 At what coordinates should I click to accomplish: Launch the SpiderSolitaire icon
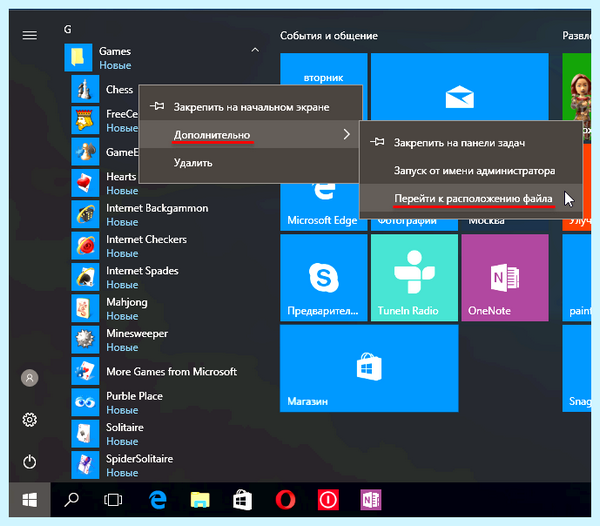tap(85, 466)
